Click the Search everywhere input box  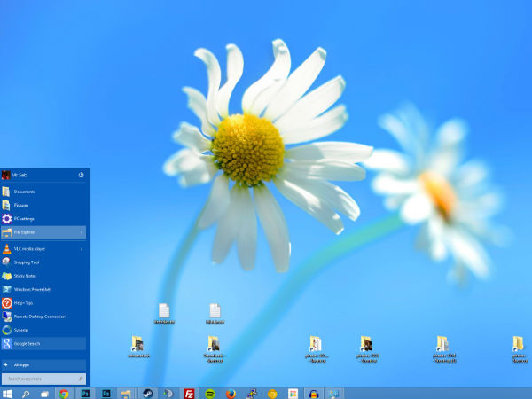click(x=40, y=378)
